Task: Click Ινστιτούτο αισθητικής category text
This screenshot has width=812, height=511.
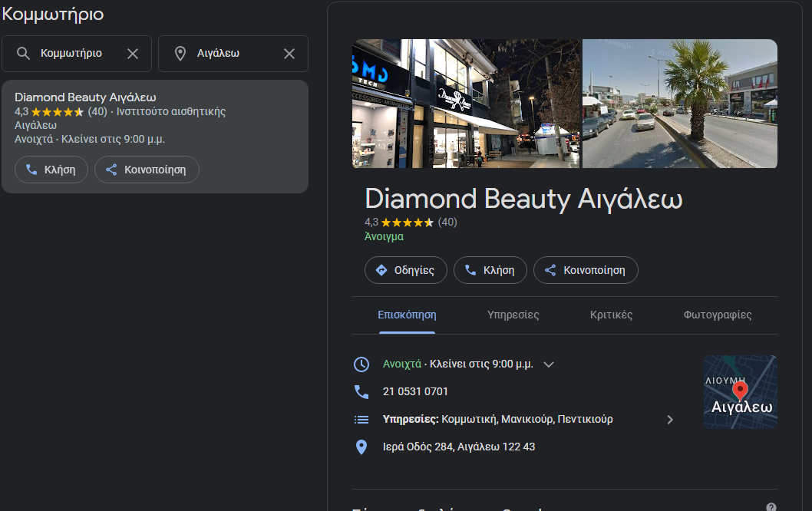Action: click(171, 111)
